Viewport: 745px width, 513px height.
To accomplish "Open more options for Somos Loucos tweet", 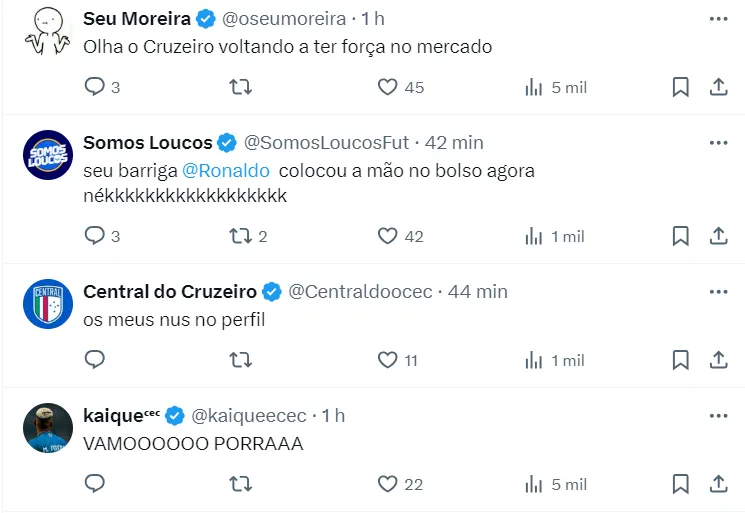I will (x=718, y=143).
